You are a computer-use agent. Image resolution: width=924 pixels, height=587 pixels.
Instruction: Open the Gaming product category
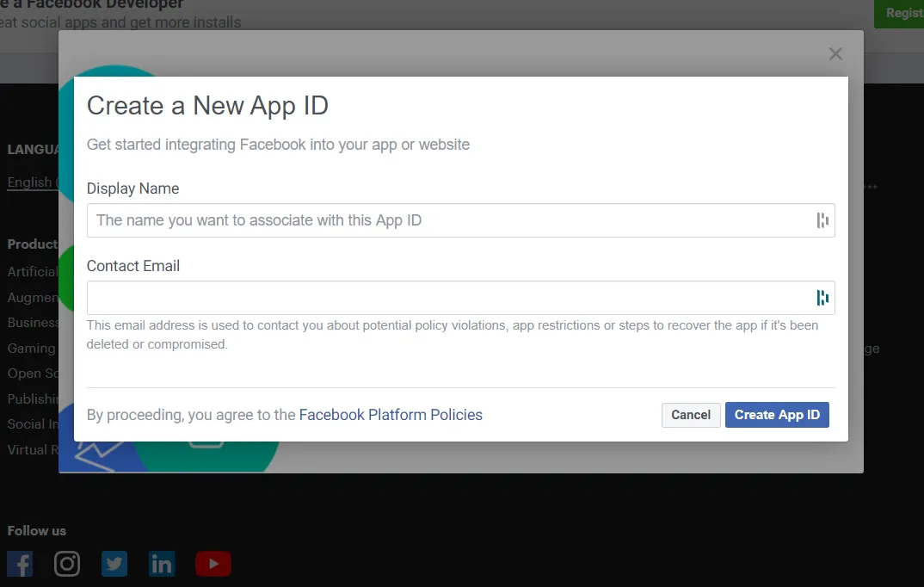pos(31,348)
